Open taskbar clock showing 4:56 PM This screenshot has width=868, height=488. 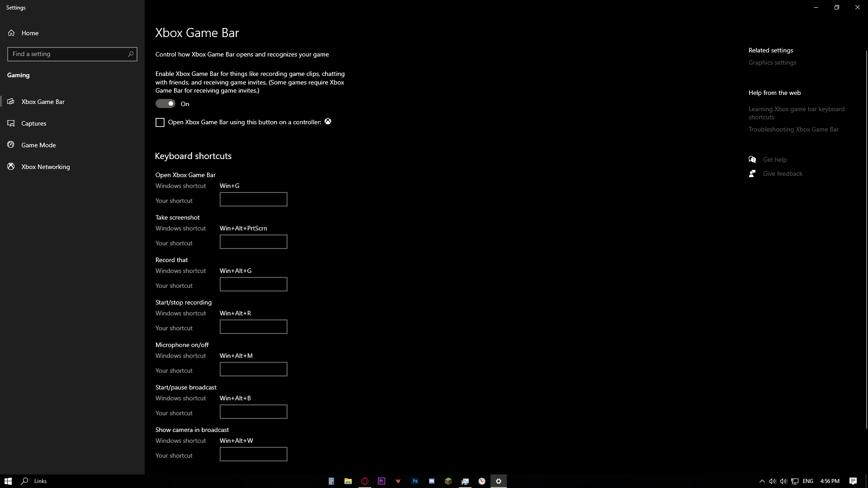(x=830, y=481)
